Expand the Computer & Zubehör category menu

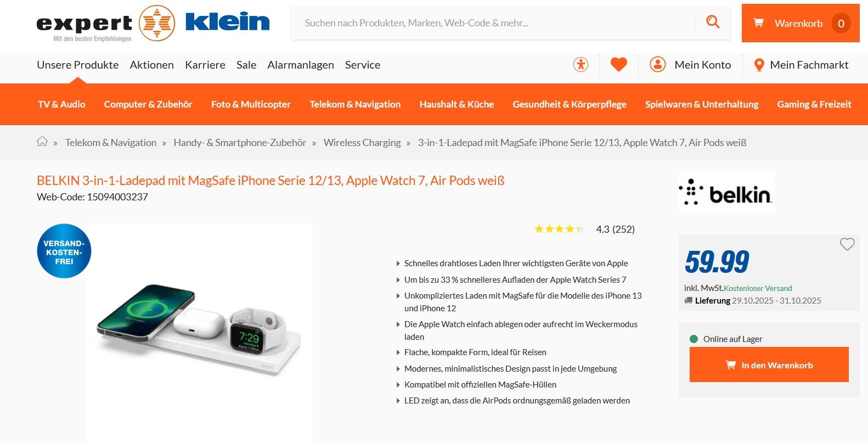point(148,104)
